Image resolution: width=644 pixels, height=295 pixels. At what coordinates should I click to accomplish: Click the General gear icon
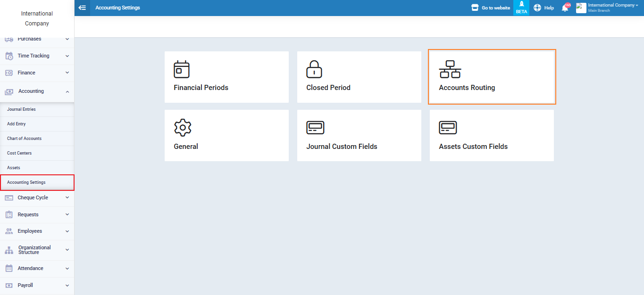183,128
